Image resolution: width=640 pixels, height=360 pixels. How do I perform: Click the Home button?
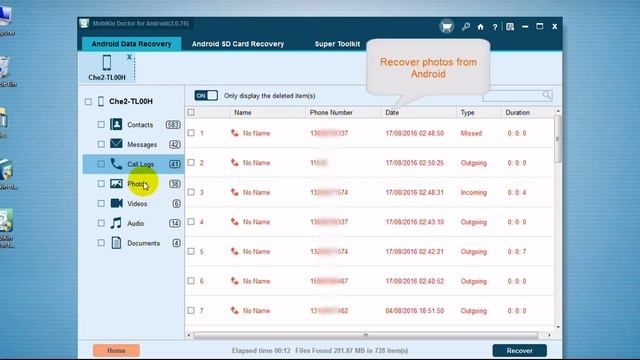[116, 351]
